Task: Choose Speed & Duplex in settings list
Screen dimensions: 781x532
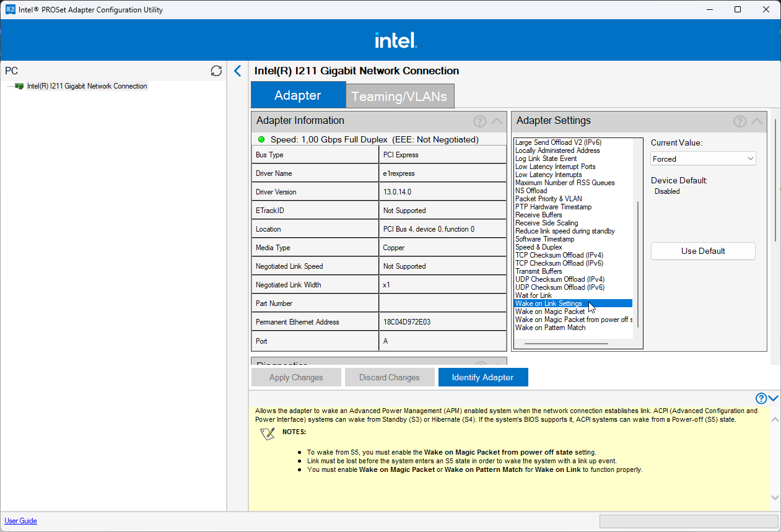Action: tap(539, 247)
